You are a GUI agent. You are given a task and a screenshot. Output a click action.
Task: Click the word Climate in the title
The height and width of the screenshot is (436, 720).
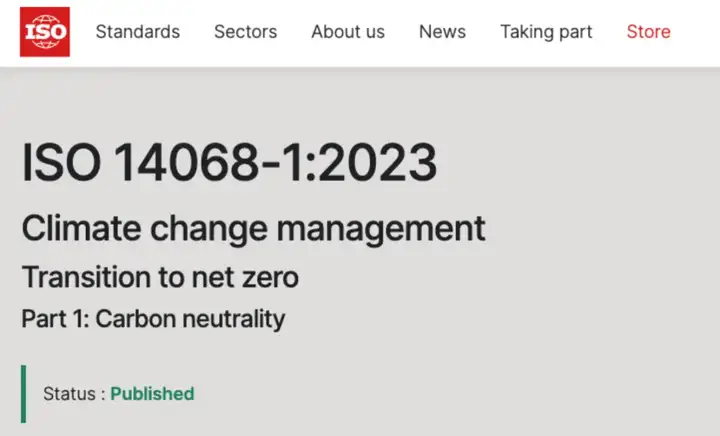pyautogui.click(x=82, y=228)
